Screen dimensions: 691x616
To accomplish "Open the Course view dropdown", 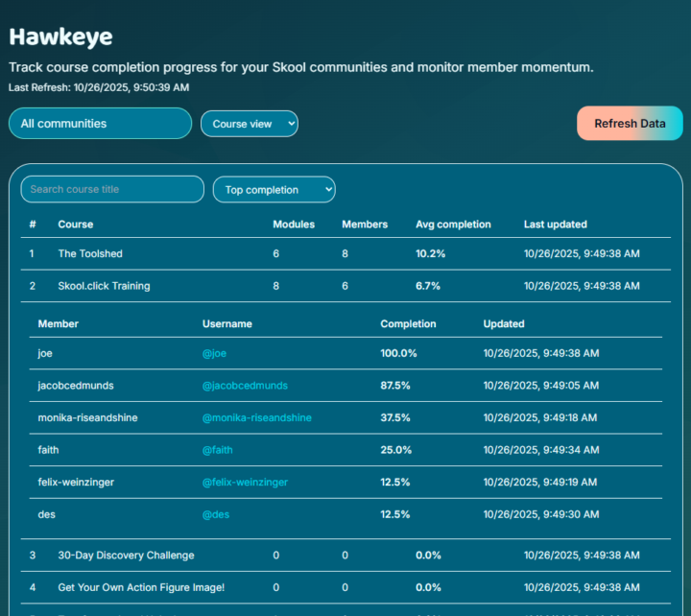I will (x=250, y=124).
